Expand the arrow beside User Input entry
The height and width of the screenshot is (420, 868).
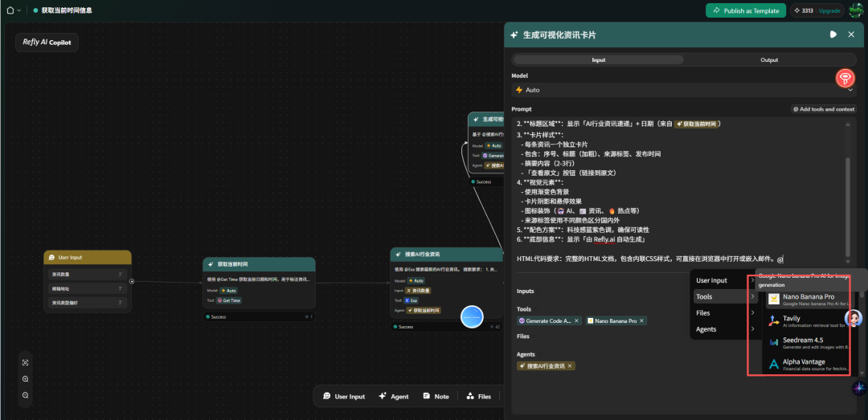[x=752, y=280]
